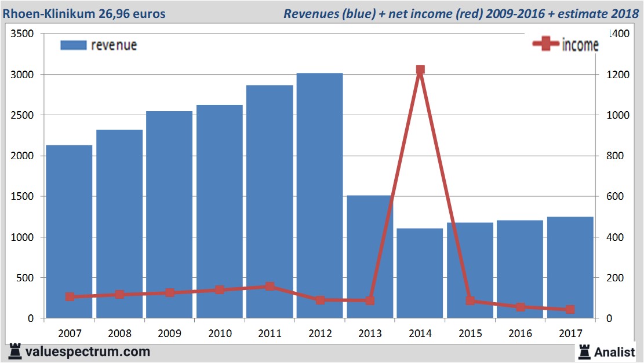Screen dimensions: 644x363
Task: Select the '400' income axis value
Action: tap(615, 237)
